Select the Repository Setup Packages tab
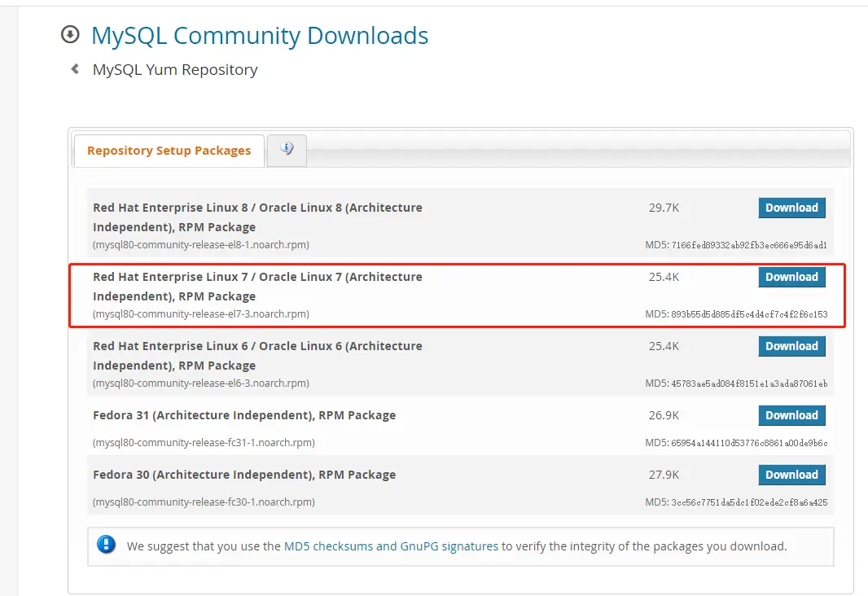This screenshot has width=868, height=596. pyautogui.click(x=169, y=151)
